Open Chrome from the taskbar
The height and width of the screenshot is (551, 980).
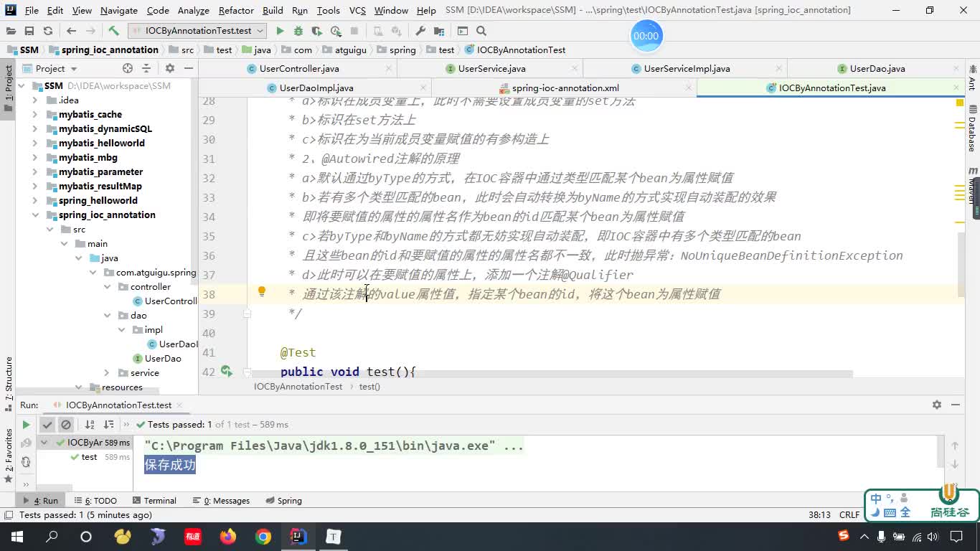tap(263, 537)
